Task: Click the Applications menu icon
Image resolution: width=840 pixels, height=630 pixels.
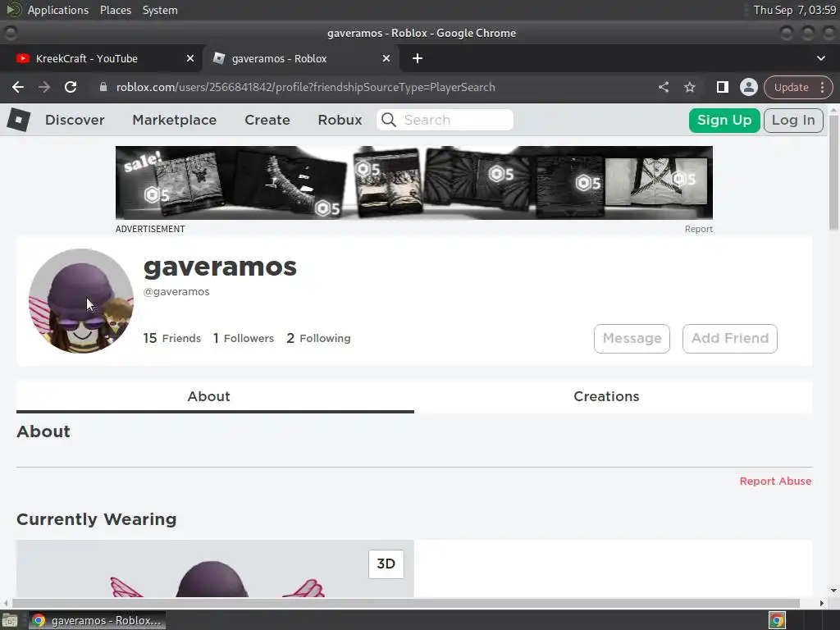Action: (13, 10)
